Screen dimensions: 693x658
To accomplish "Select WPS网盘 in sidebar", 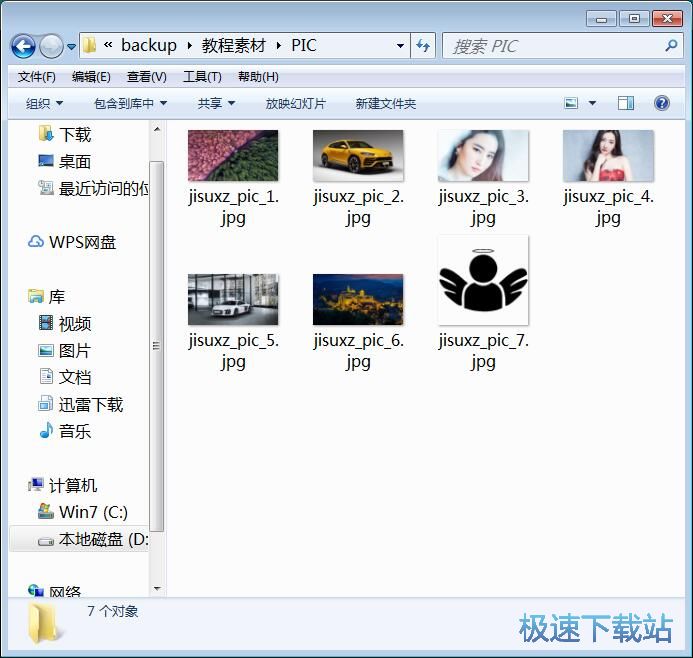I will [72, 242].
